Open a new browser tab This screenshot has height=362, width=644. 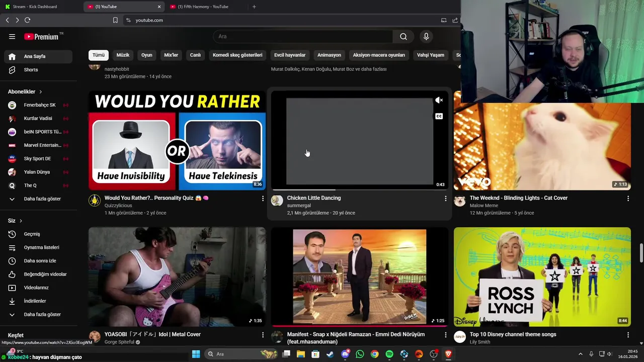tap(254, 7)
